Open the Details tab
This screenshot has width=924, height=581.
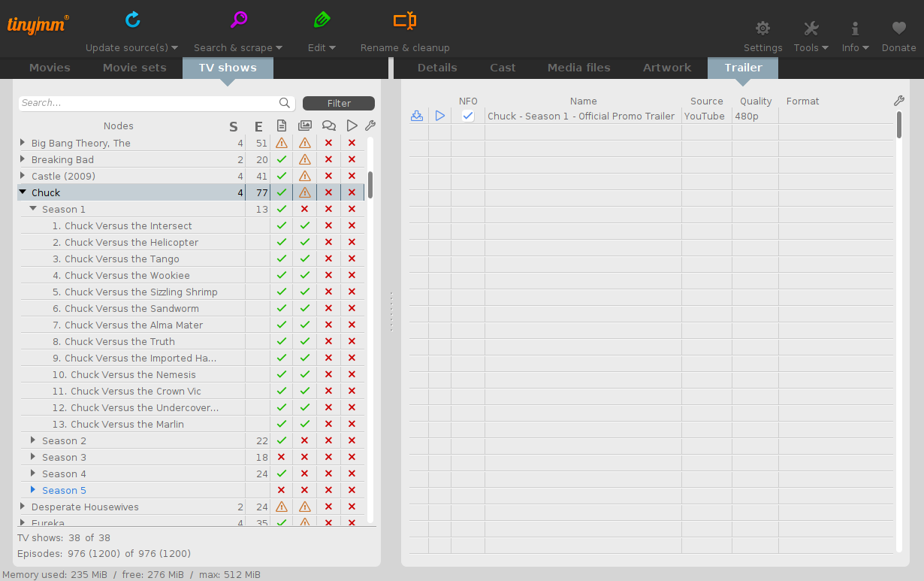(437, 68)
